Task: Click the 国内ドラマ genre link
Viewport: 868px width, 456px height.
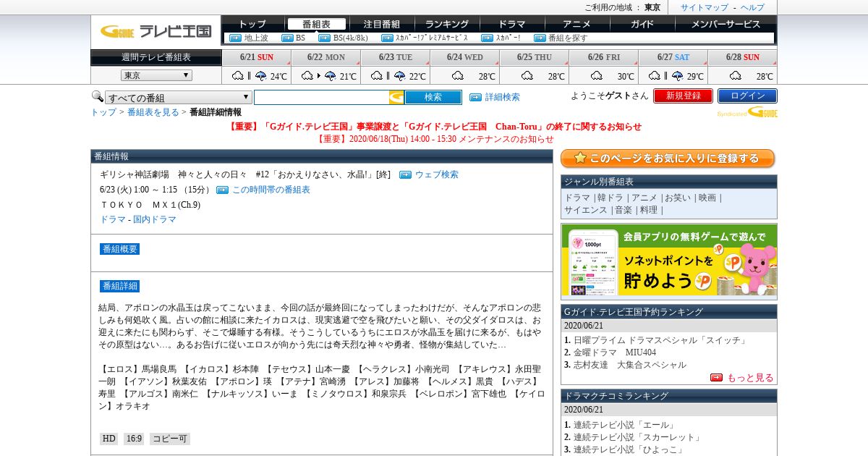Action: 155,219
